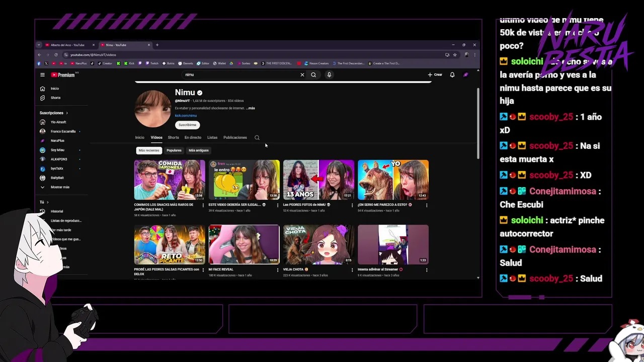Image resolution: width=644 pixels, height=362 pixels.
Task: Select the Más recientes filter chip
Action: click(149, 150)
